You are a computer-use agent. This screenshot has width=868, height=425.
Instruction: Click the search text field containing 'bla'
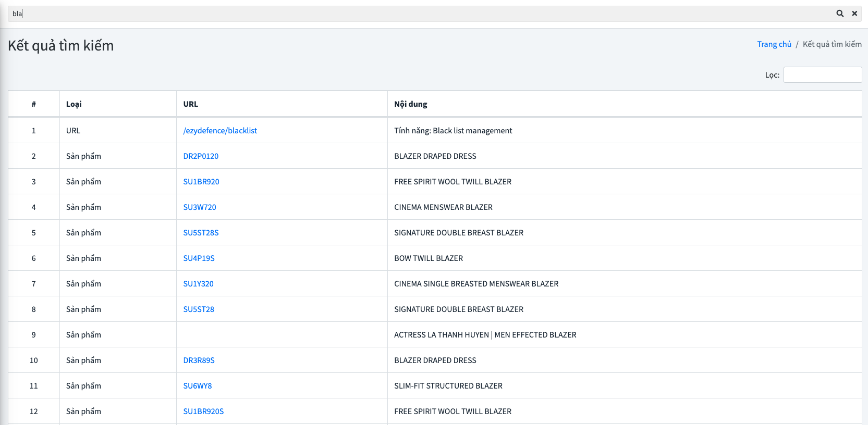[x=417, y=14]
